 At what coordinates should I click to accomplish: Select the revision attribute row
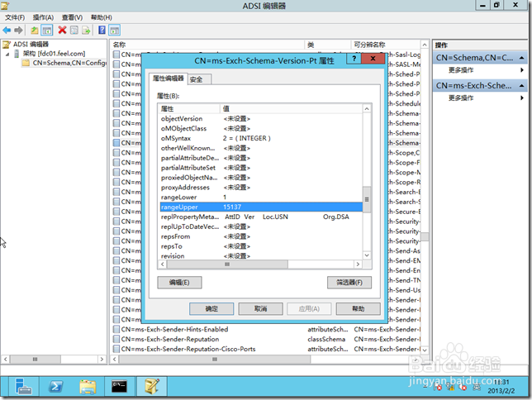tap(261, 255)
